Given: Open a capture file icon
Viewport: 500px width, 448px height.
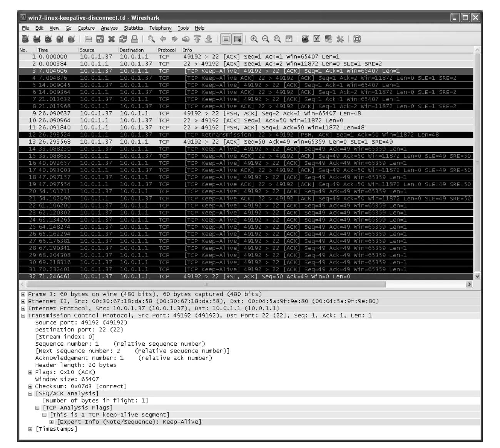Looking at the screenshot, I should [x=89, y=39].
